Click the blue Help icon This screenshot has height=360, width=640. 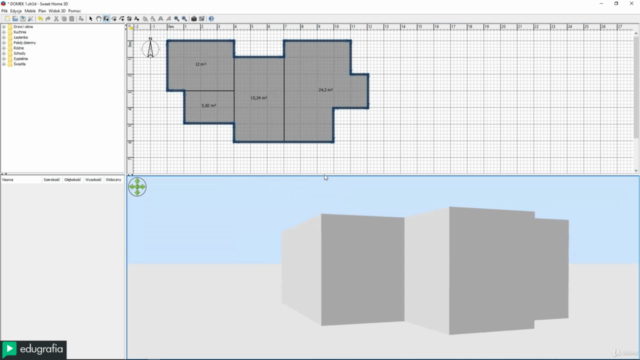tap(211, 19)
